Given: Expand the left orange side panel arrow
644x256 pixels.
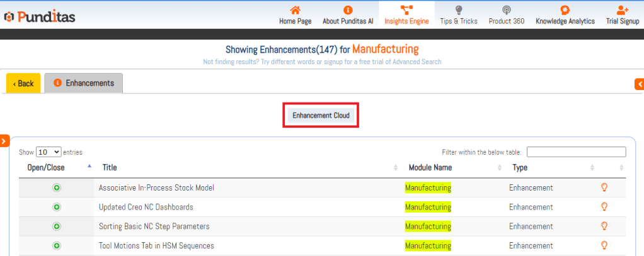Looking at the screenshot, I should 4,141.
